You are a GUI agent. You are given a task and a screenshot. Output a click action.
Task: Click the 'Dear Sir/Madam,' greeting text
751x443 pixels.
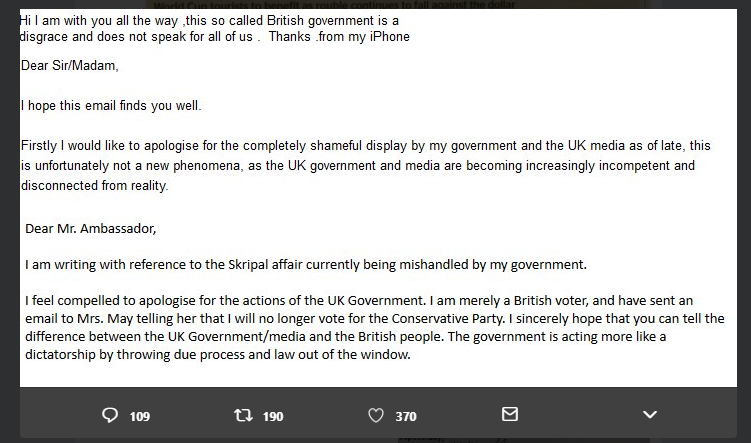point(69,66)
